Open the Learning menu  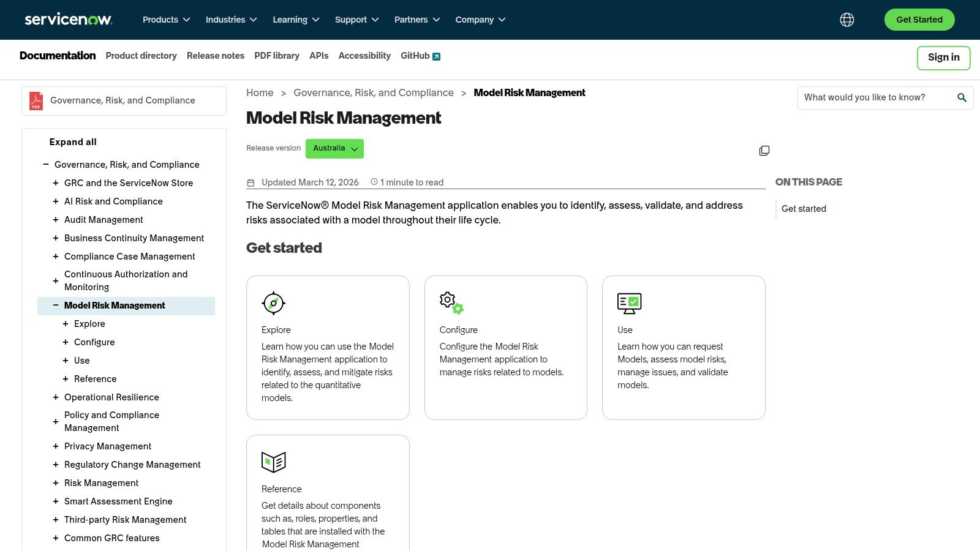[296, 20]
